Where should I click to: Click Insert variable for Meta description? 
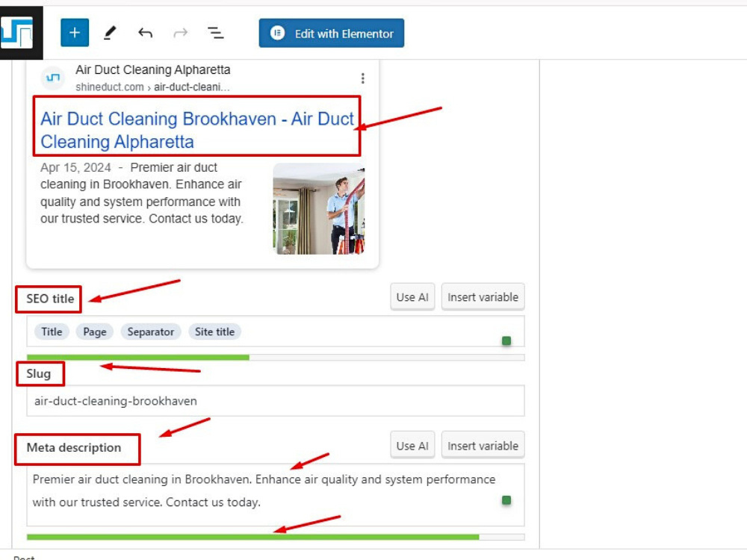tap(483, 446)
